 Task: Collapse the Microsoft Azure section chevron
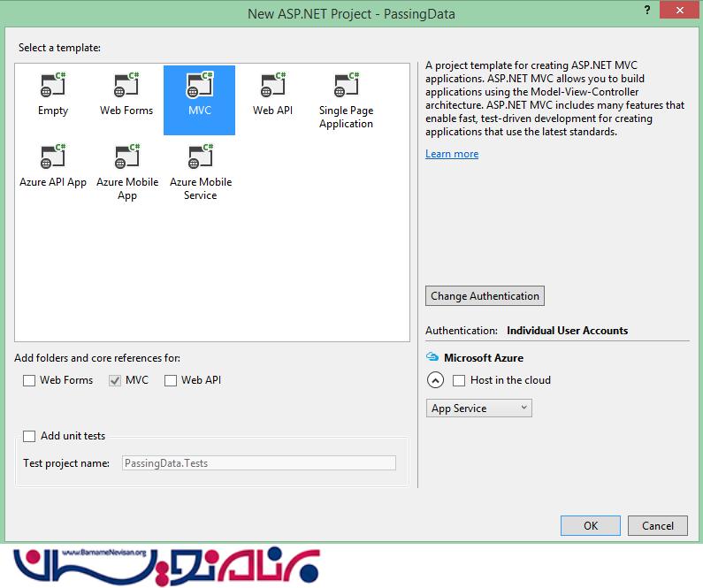[x=435, y=381]
